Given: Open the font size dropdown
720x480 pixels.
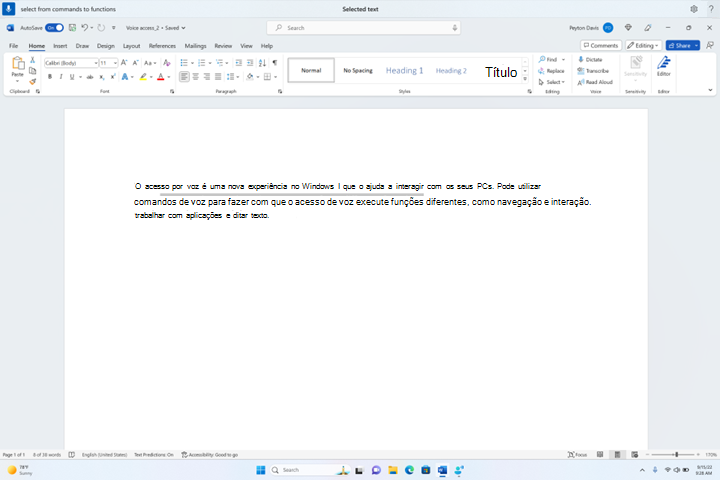Looking at the screenshot, I should click(115, 63).
